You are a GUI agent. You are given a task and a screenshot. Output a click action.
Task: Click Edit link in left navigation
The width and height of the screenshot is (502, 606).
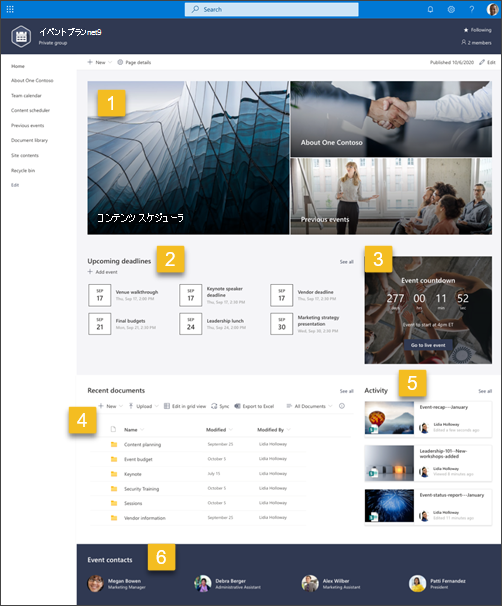click(15, 185)
